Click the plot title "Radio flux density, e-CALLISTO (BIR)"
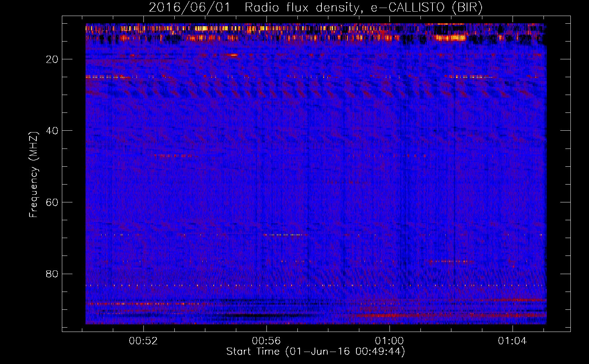Viewport: 589px width, 364px height. (x=364, y=8)
